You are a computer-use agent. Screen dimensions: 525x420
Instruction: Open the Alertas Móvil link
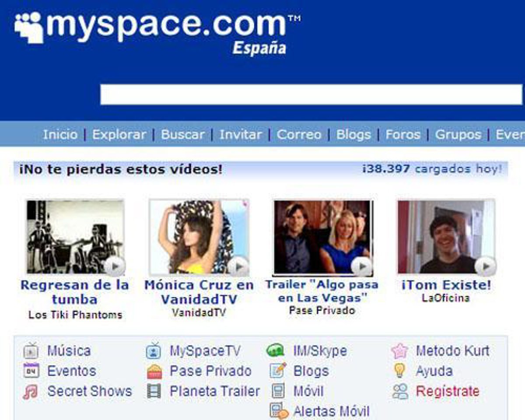[331, 411]
